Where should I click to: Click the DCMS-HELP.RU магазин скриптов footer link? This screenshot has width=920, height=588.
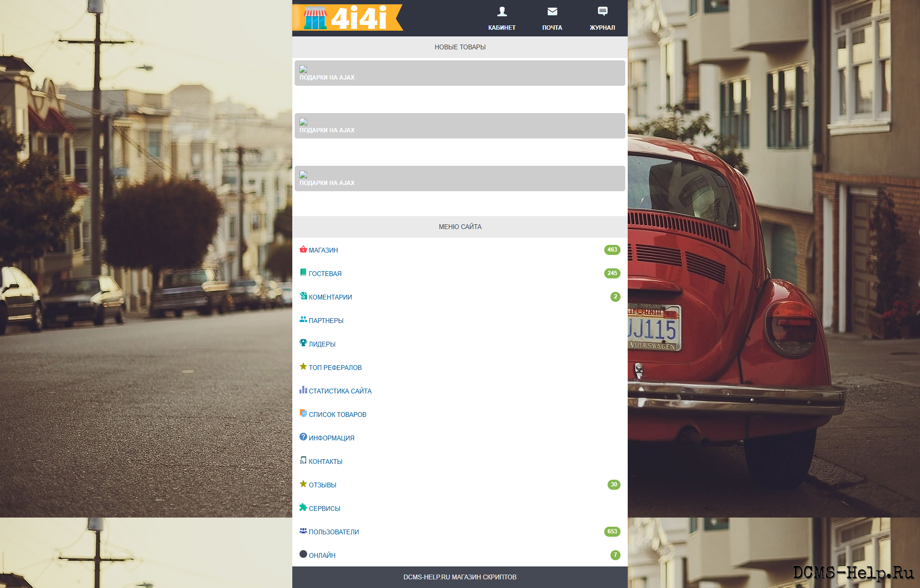coord(460,577)
